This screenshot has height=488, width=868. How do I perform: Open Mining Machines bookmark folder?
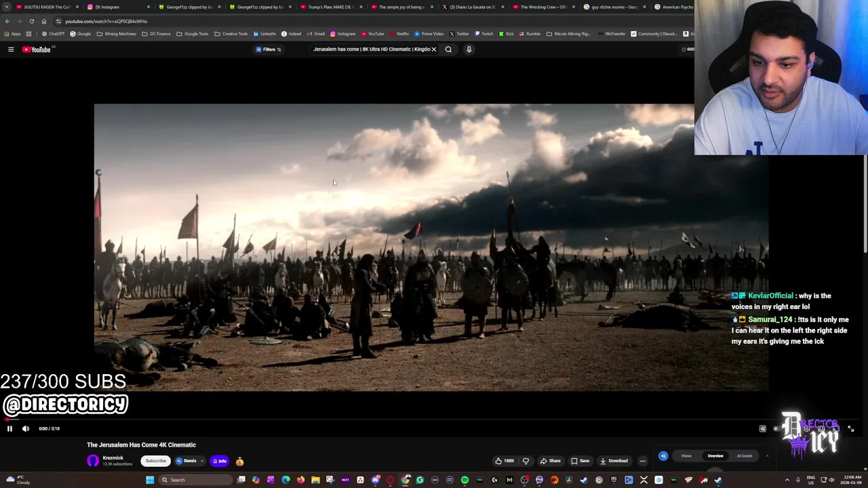pyautogui.click(x=117, y=34)
